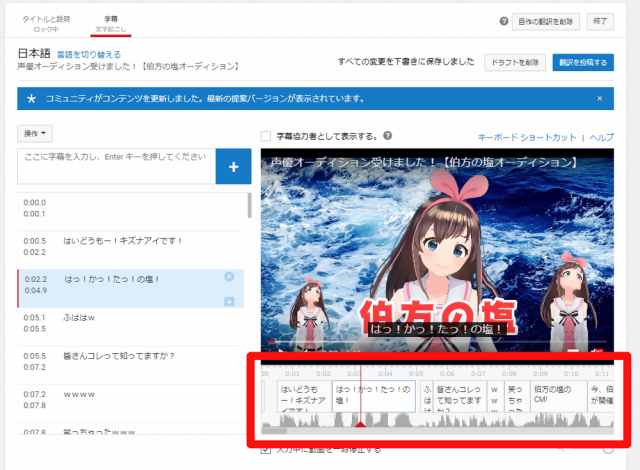
Task: Click the red playhead marker on timeline
Action: coord(360,424)
